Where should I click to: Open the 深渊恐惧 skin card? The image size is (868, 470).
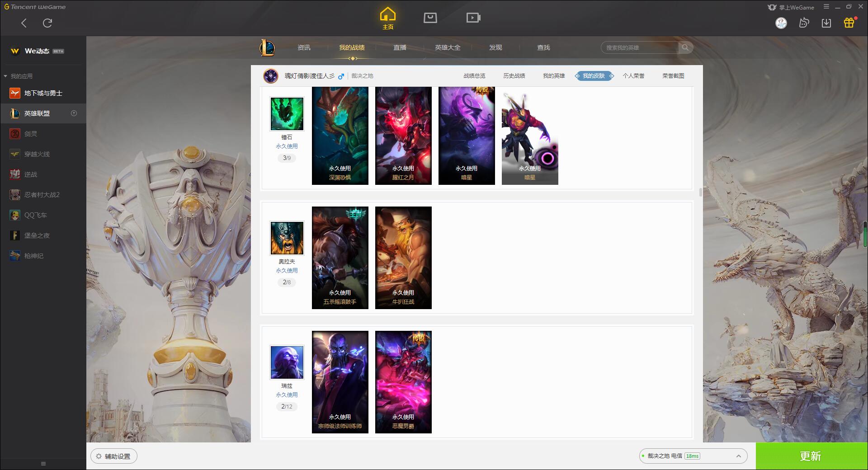click(x=340, y=136)
